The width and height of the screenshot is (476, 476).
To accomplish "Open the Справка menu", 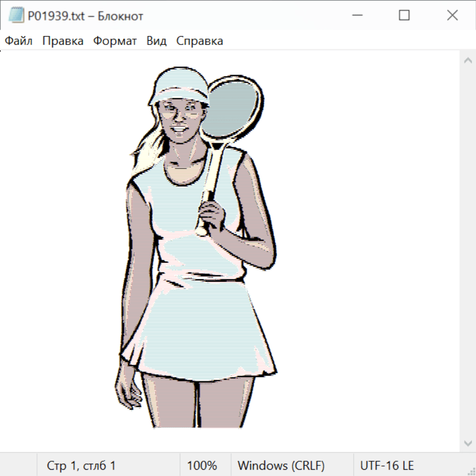I will pos(199,41).
